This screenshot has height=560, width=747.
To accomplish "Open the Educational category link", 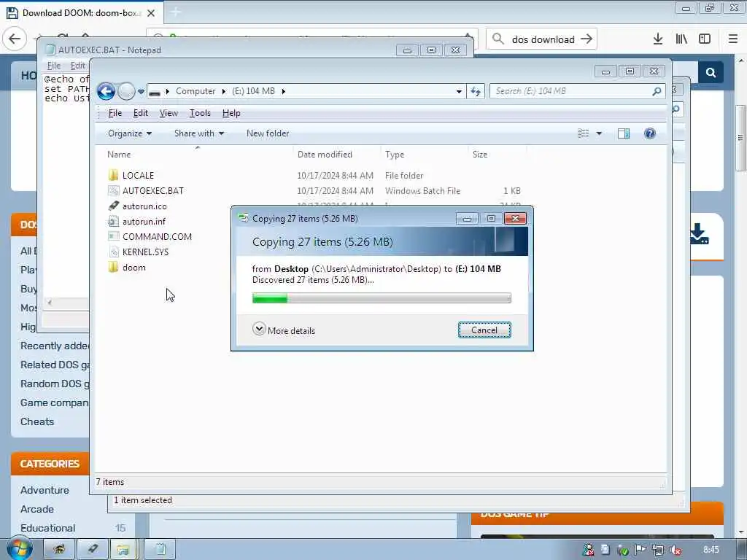I will 47,529.
